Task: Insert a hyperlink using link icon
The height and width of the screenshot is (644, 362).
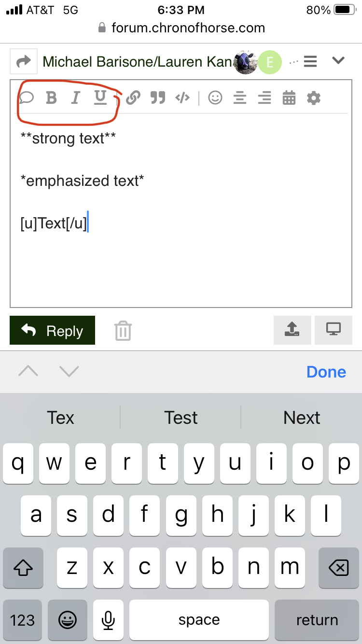Action: (133, 98)
